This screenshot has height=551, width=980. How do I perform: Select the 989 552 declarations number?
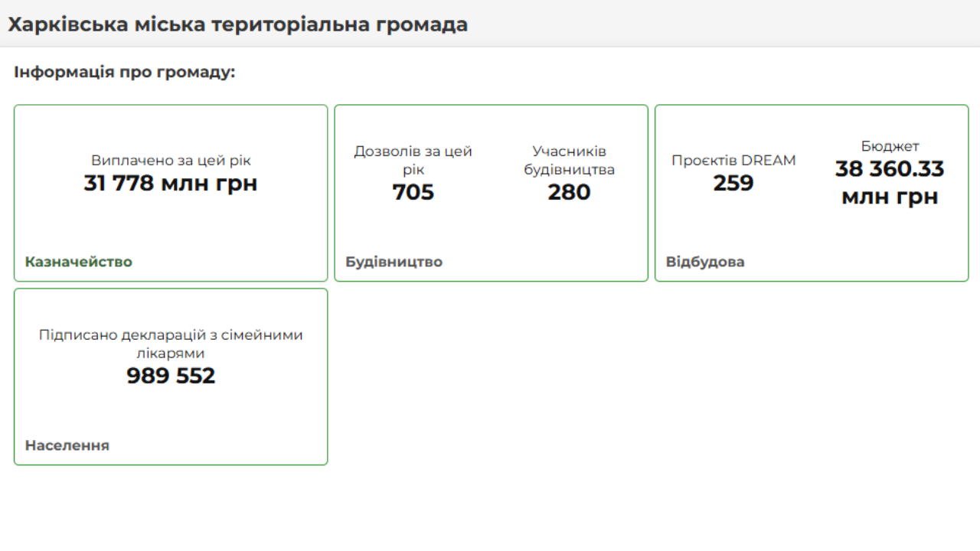171,376
